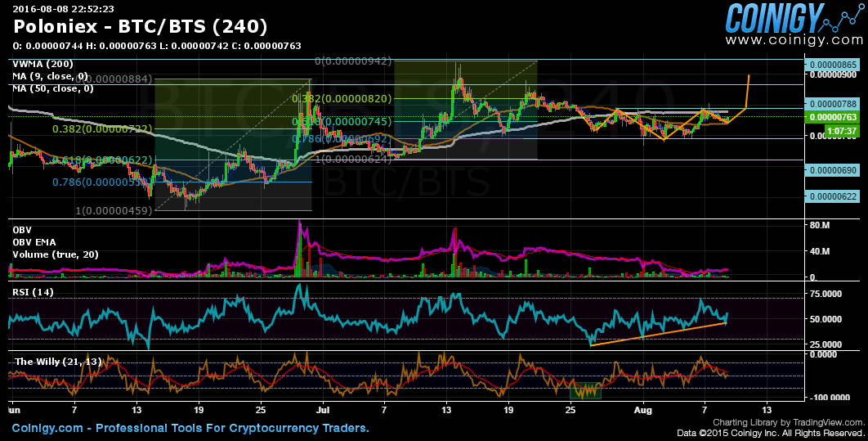The height and width of the screenshot is (441, 868).
Task: Click the green highlight box on The Willy
Action: tap(586, 391)
